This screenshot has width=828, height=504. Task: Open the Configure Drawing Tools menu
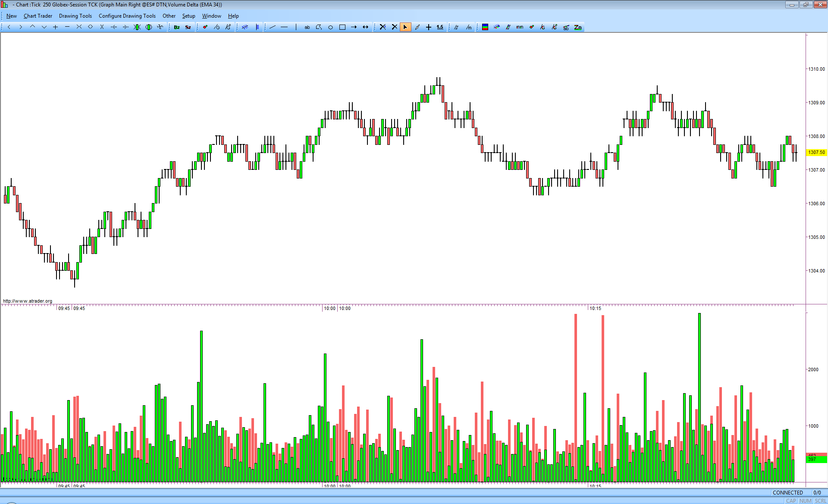127,16
